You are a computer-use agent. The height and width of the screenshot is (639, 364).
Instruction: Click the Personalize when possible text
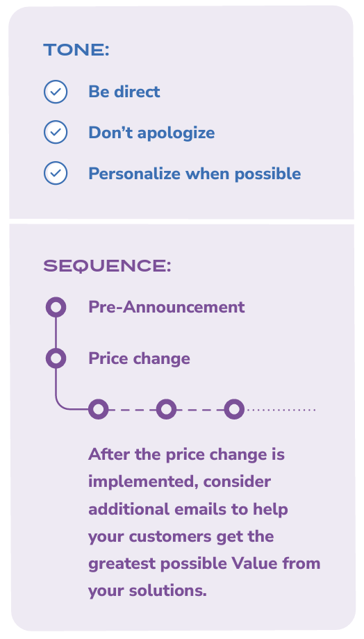pyautogui.click(x=195, y=174)
